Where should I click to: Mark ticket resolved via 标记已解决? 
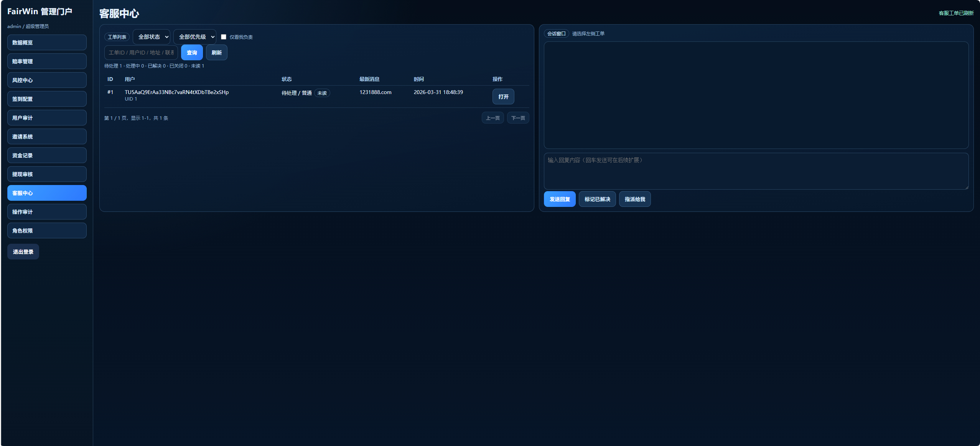point(597,199)
